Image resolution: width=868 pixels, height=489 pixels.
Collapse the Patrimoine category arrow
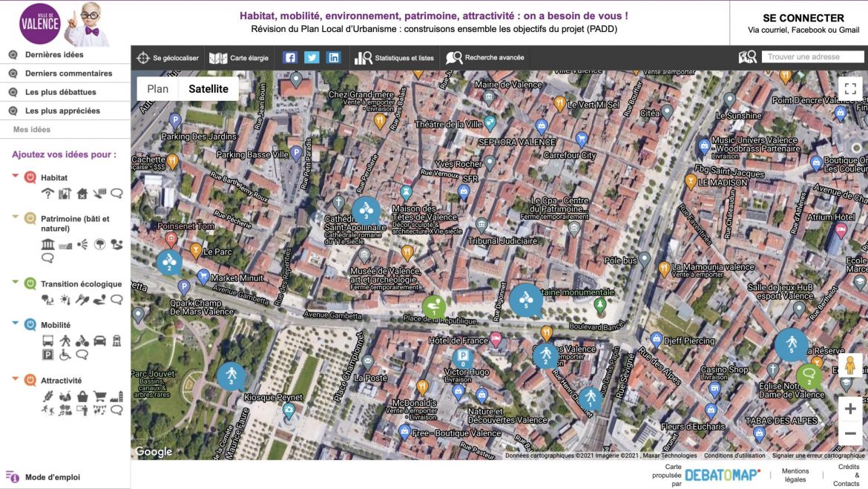[16, 217]
